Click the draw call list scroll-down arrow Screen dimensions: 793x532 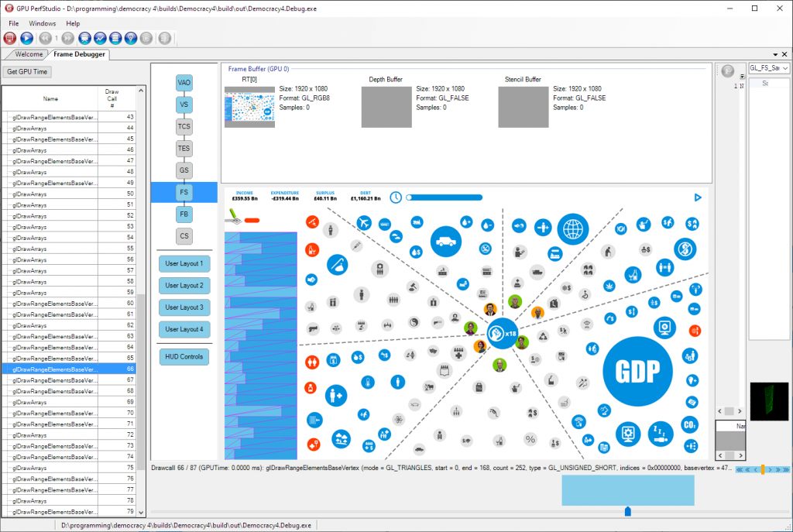tap(141, 513)
